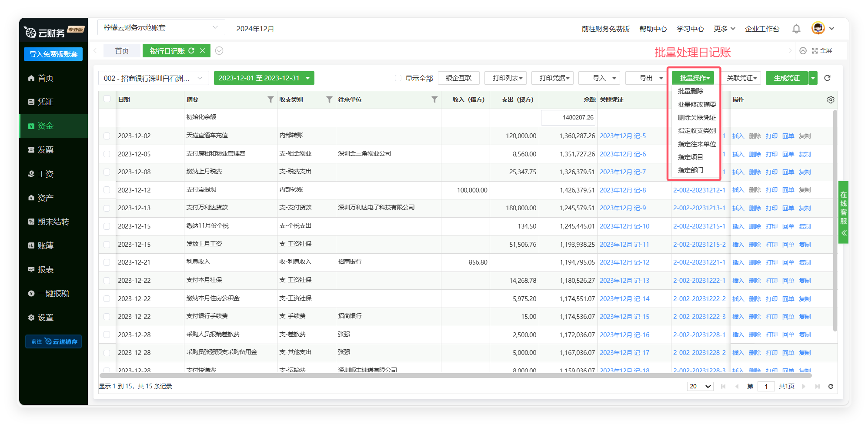This screenshot has height=424, width=868.
Task: Open 资金 in the left sidebar
Action: pos(45,126)
